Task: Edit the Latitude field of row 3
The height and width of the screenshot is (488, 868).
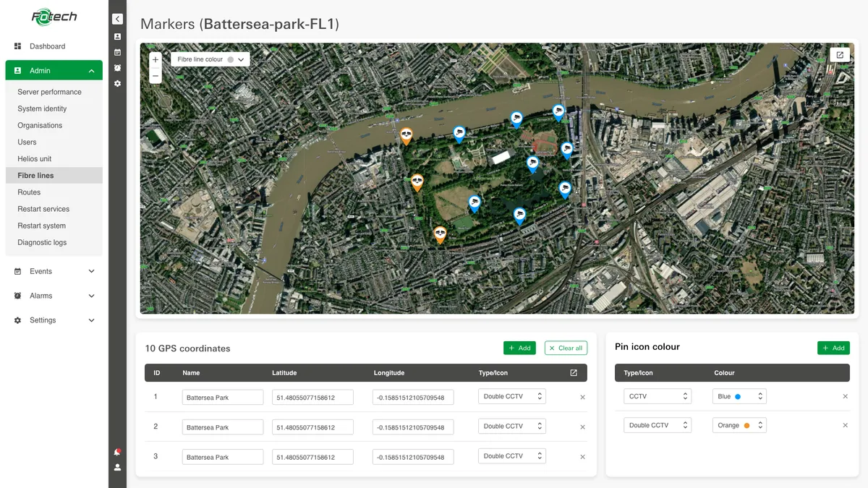Action: point(312,456)
